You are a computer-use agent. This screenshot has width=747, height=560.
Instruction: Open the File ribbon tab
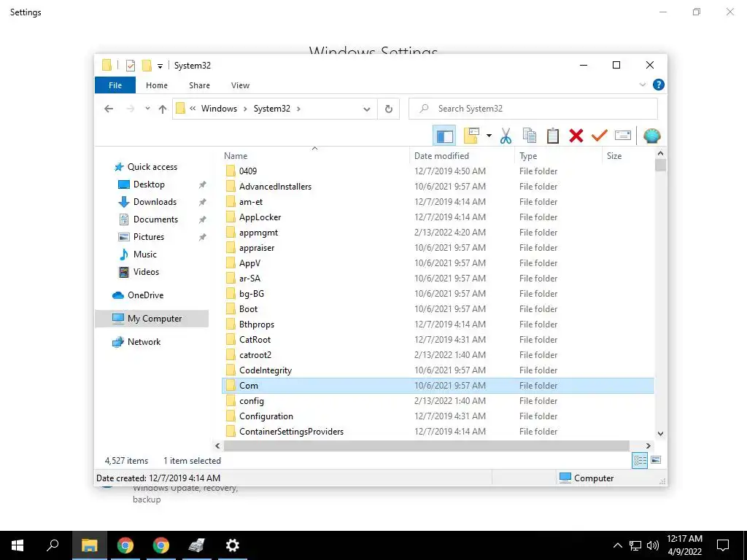coord(115,85)
